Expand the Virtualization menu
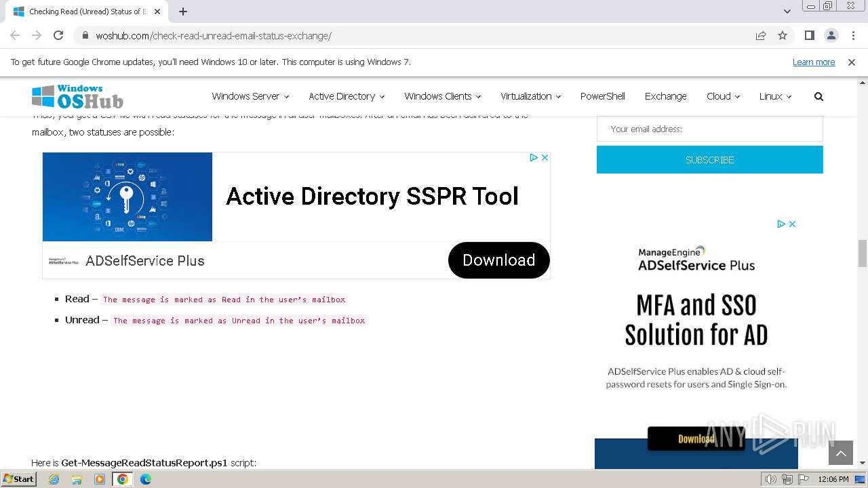Image resolution: width=868 pixels, height=488 pixels. [531, 96]
